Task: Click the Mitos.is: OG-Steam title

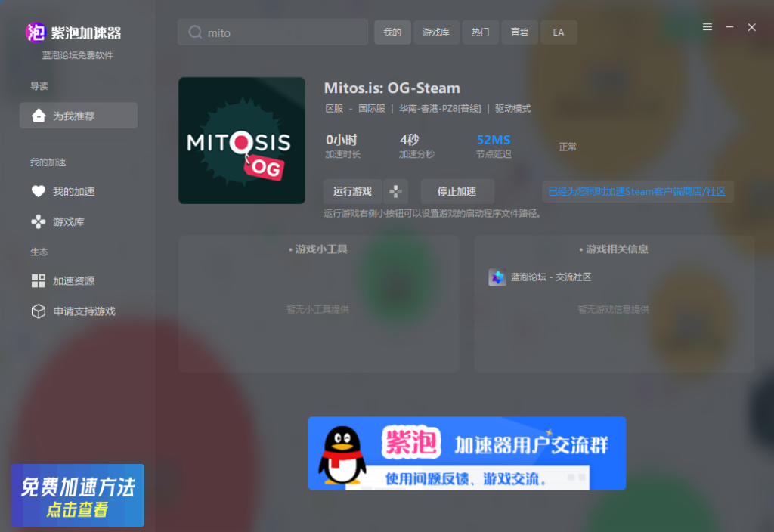Action: [x=392, y=88]
